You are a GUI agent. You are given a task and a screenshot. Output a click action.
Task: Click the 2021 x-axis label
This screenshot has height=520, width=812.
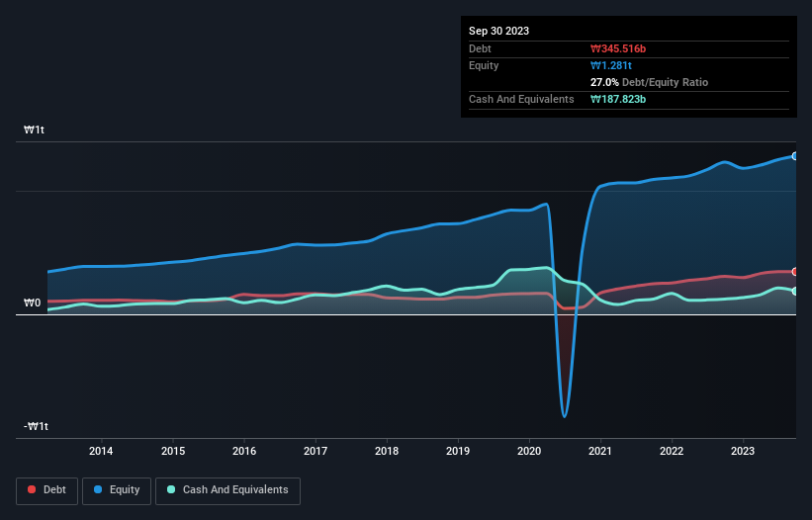600,451
